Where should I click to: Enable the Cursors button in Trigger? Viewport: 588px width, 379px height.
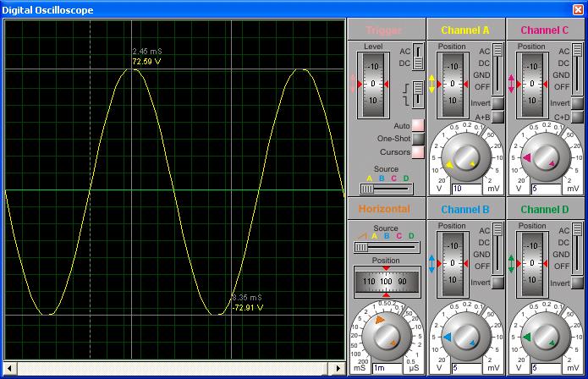418,152
